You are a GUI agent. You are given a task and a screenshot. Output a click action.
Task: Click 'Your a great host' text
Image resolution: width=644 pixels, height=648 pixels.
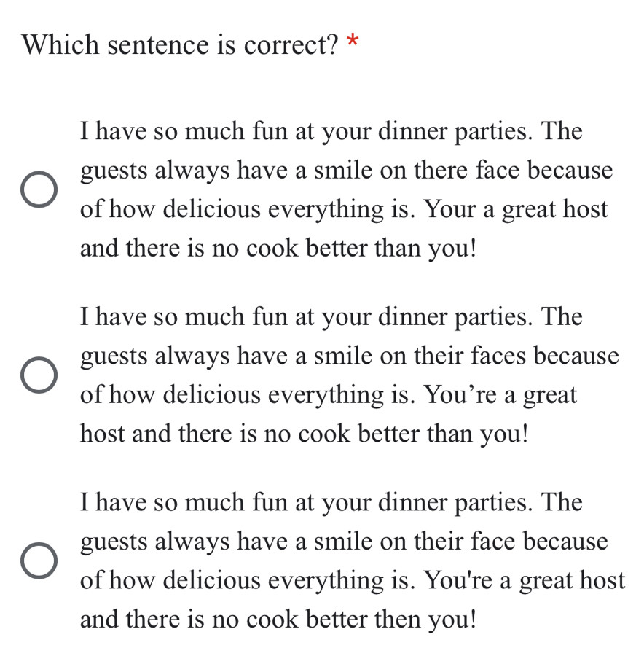(516, 210)
